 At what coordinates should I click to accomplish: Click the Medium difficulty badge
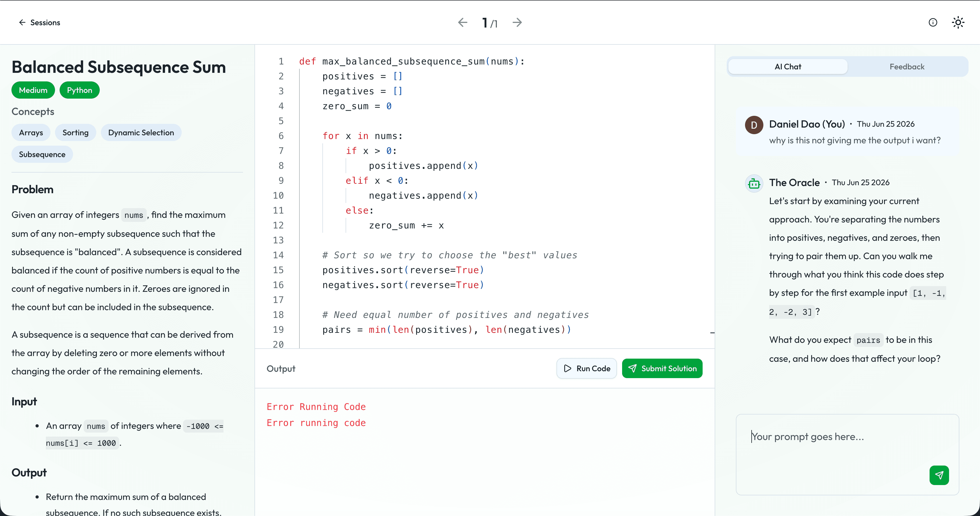(x=33, y=90)
